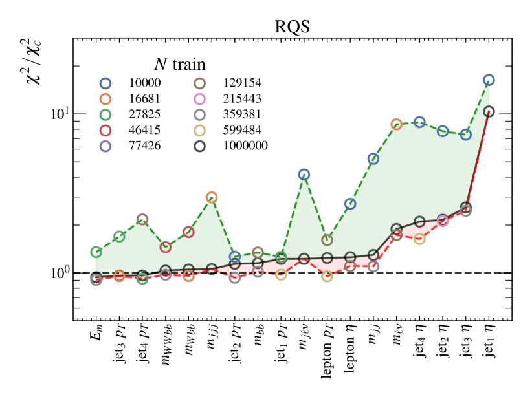Click the orange peak data point above m_jjj
This screenshot has height=399, width=532.
pos(212,197)
